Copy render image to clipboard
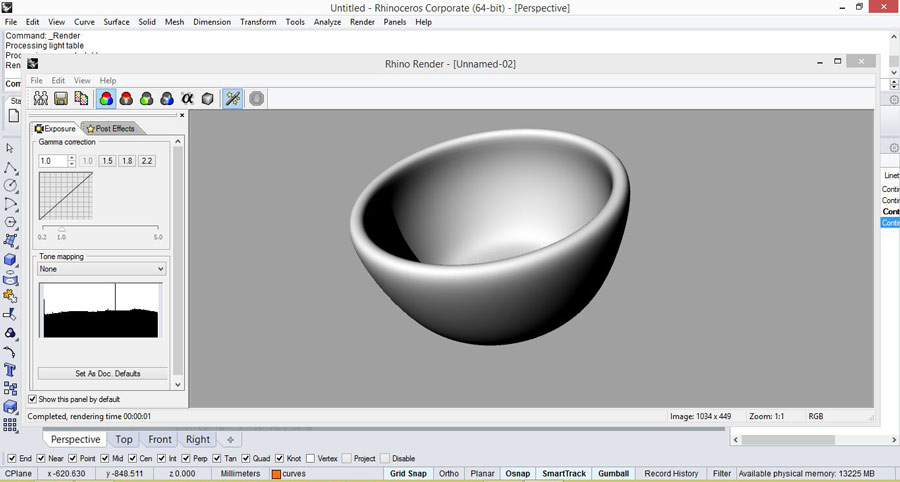This screenshot has width=900, height=482. click(82, 98)
